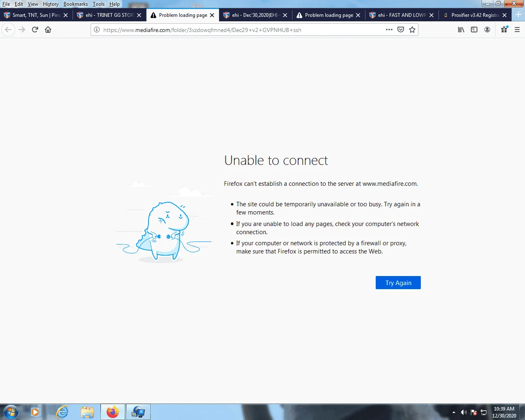Close the ehi - FAST AND LOWP tab
The height and width of the screenshot is (420, 525).
point(431,15)
